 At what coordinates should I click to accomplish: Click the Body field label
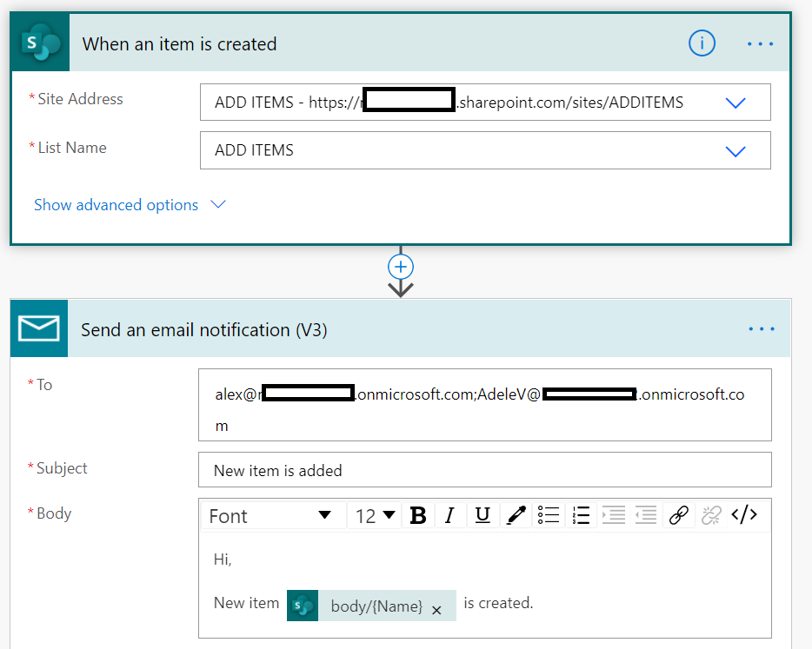[54, 513]
